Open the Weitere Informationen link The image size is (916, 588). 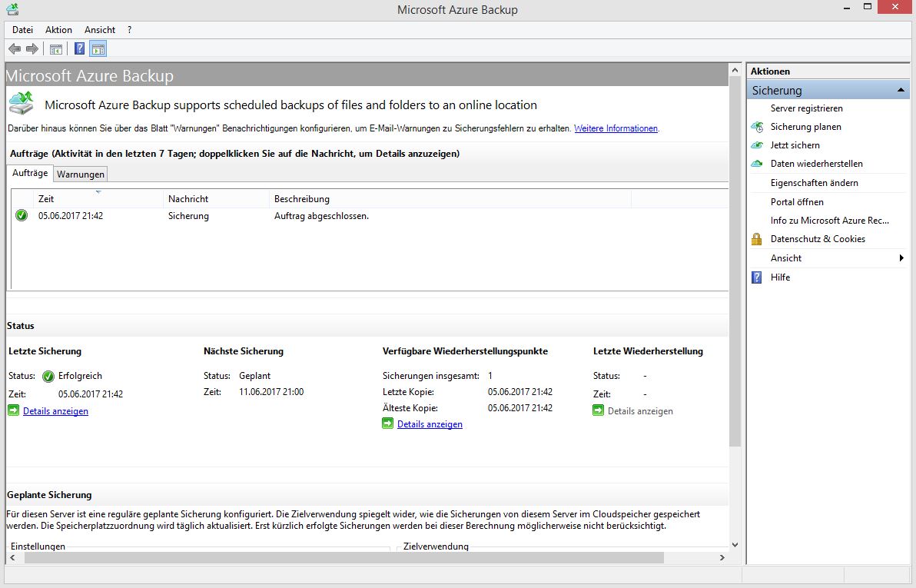click(615, 128)
